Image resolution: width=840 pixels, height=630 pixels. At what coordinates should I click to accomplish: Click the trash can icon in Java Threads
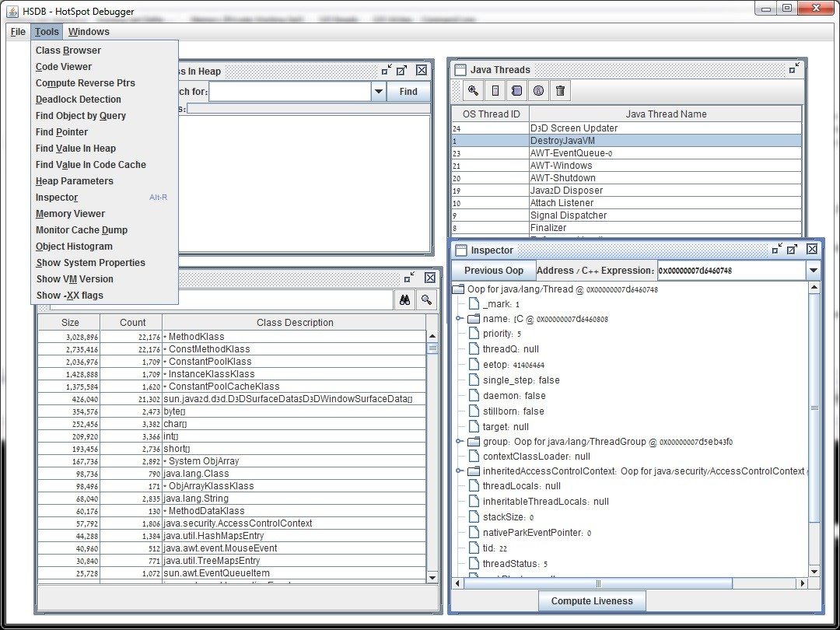coord(560,90)
